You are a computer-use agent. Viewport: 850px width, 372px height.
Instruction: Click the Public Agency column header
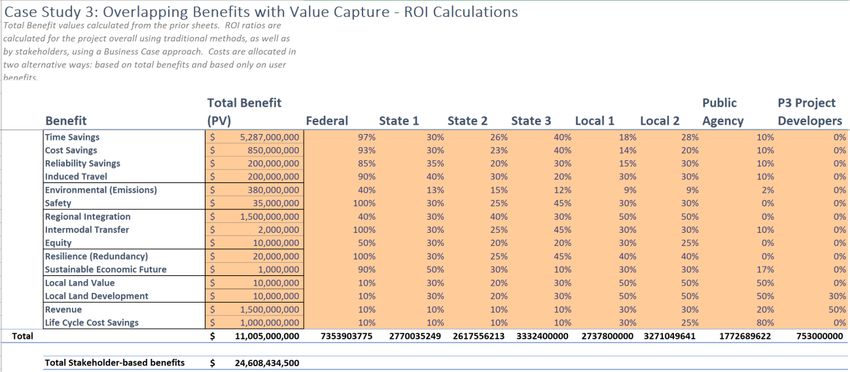click(723, 111)
